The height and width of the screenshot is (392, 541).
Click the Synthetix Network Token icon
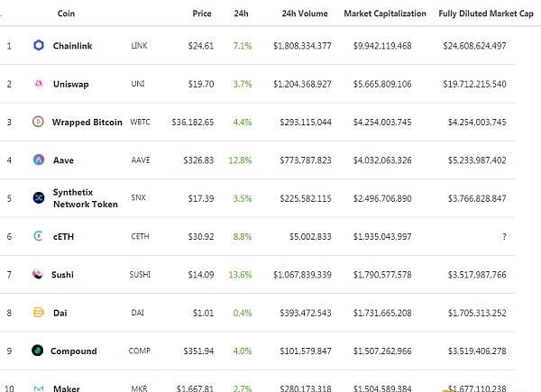click(x=39, y=197)
